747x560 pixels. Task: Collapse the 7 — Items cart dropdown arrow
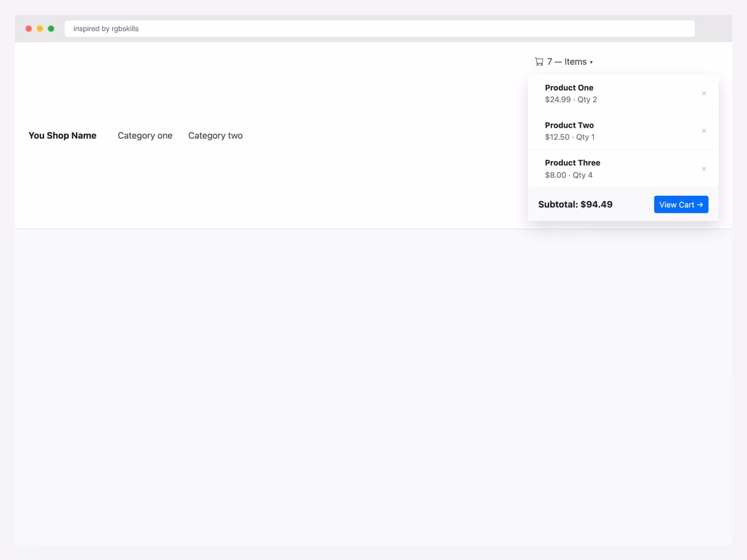coord(591,62)
